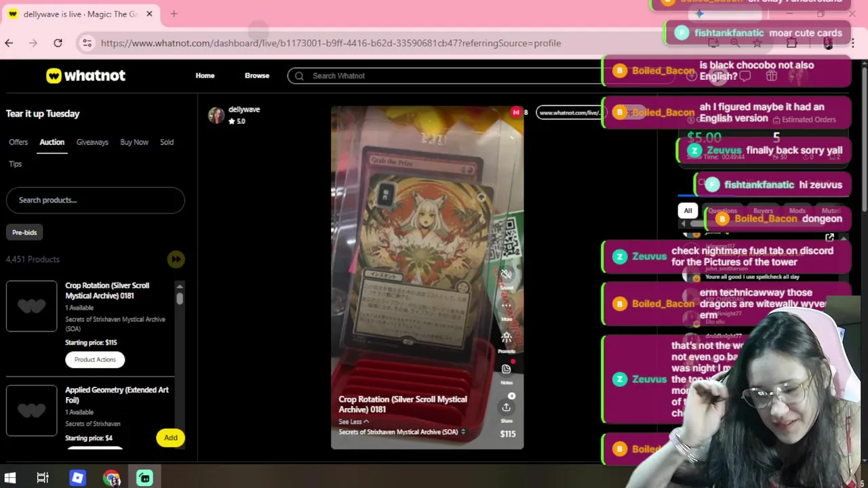Switch to Chrome in taskbar
The width and height of the screenshot is (868, 488).
(111, 478)
